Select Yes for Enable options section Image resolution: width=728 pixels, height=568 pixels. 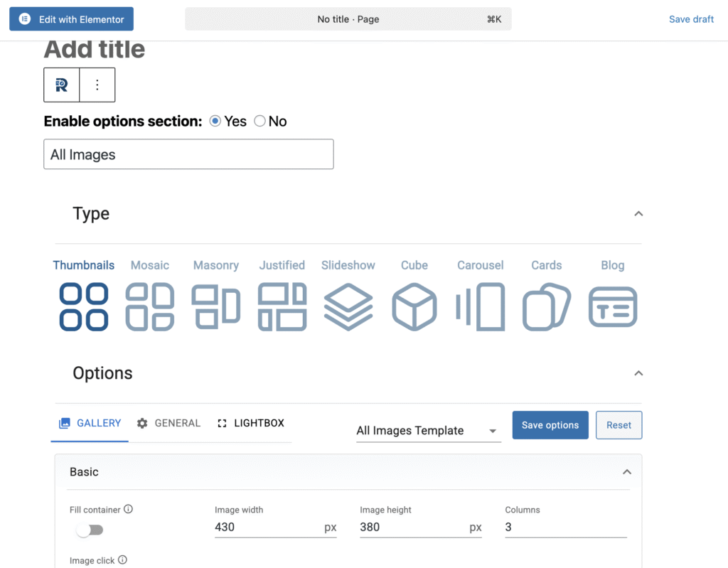point(215,122)
